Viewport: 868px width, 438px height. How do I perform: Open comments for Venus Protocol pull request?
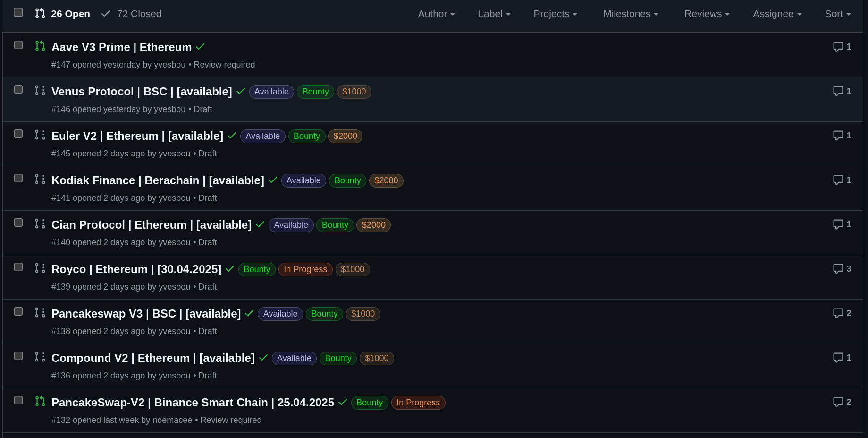842,91
